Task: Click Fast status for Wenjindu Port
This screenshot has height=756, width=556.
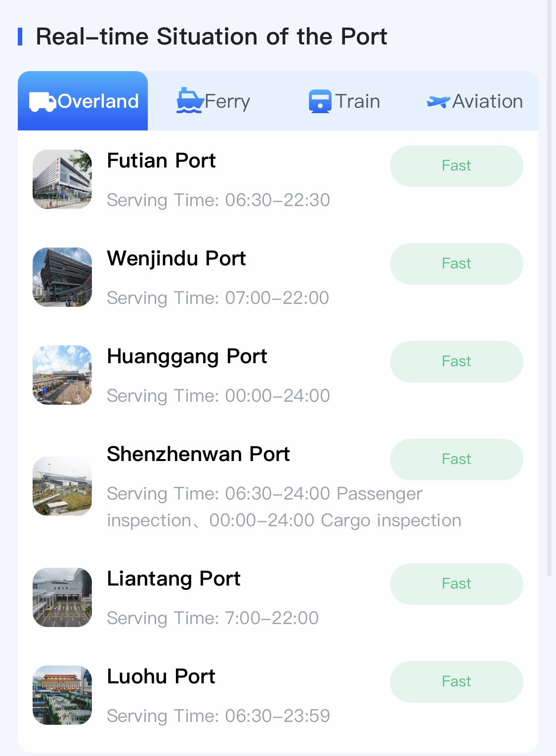Action: 457,264
